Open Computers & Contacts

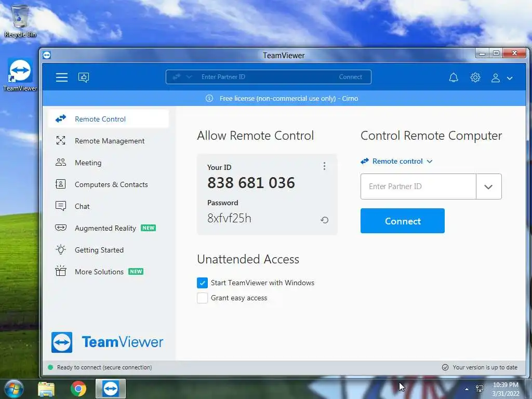[111, 184]
